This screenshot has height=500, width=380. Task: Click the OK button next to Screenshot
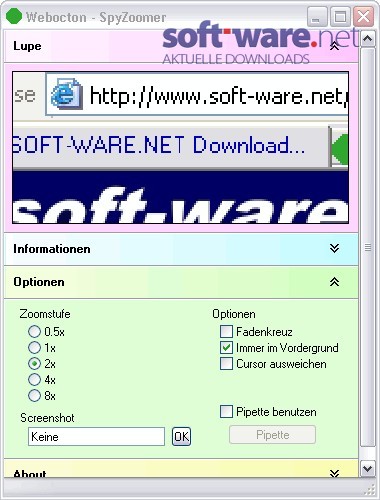coord(181,436)
